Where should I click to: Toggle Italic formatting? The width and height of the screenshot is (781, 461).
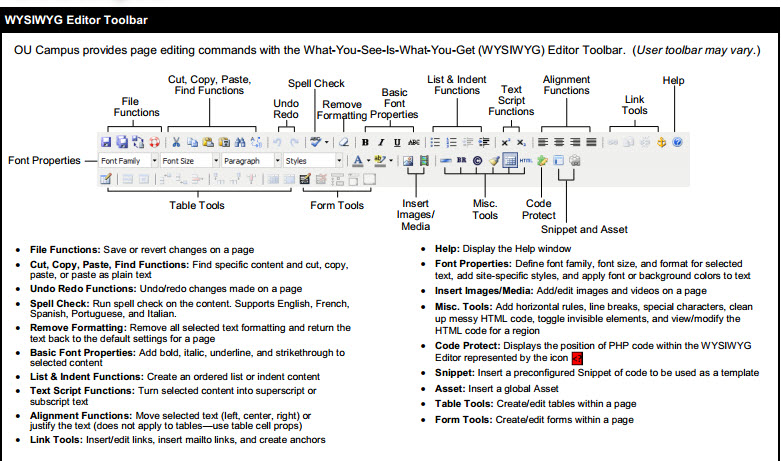tap(381, 142)
